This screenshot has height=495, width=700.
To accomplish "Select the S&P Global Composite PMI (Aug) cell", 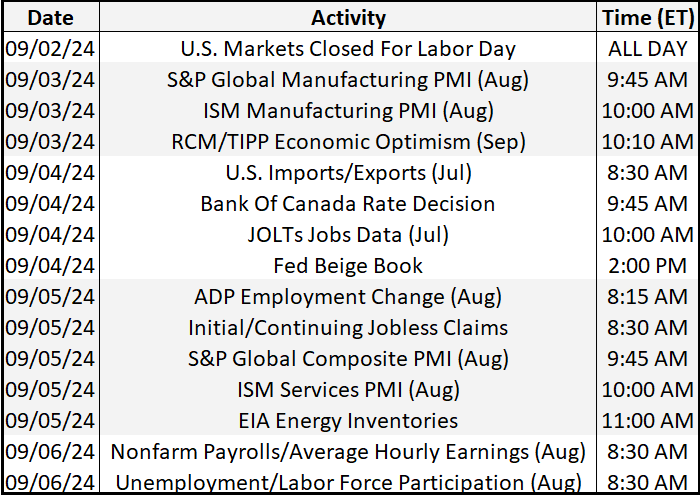I will click(x=348, y=358).
